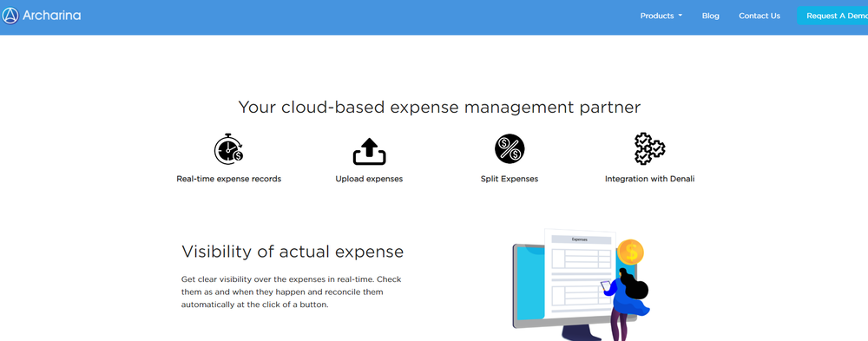This screenshot has height=341, width=868.
Task: Click the Archarina logo icon
Action: [10, 16]
